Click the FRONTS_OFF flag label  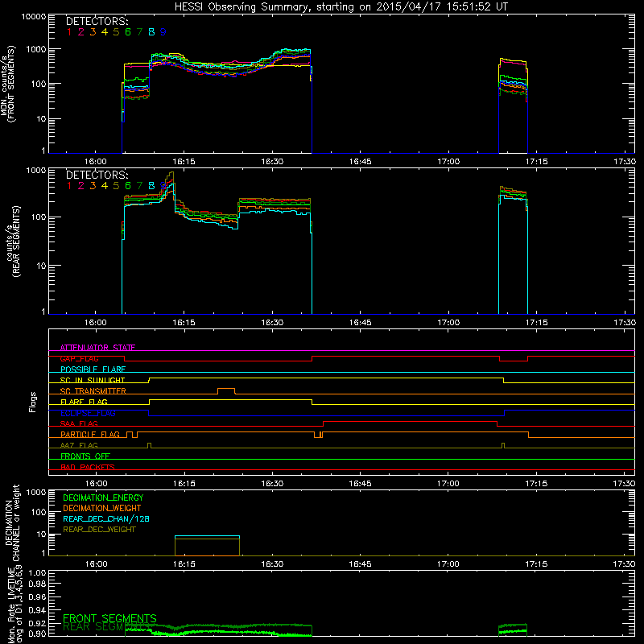85,456
